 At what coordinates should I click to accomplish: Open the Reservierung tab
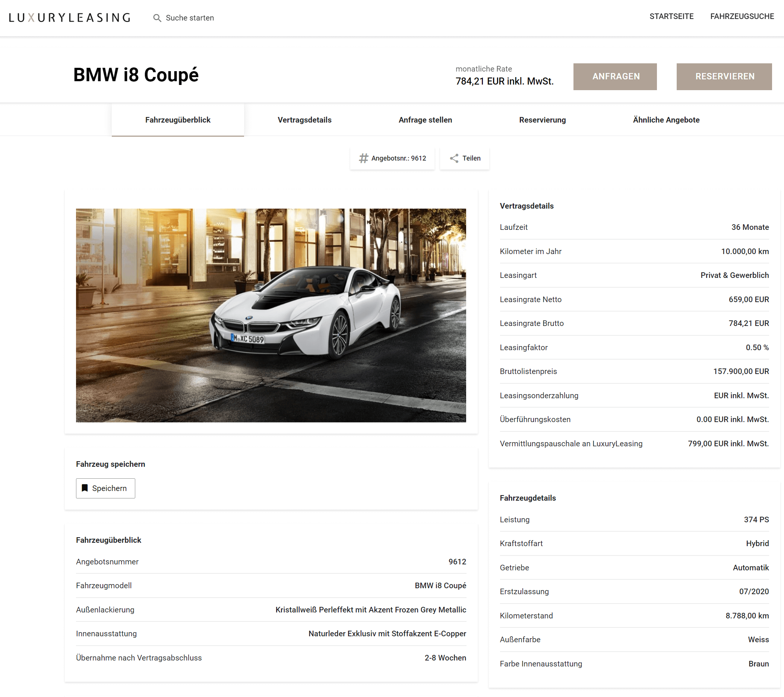point(543,120)
